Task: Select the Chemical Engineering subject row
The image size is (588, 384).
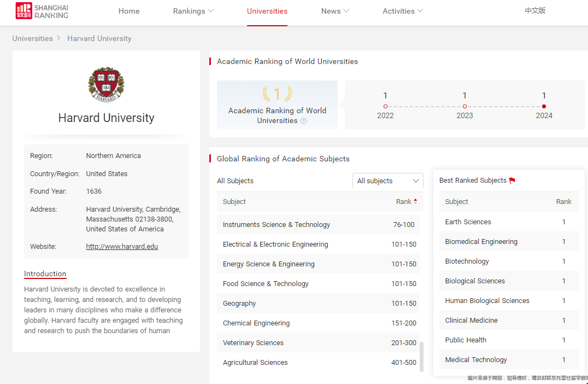Action: tap(318, 323)
